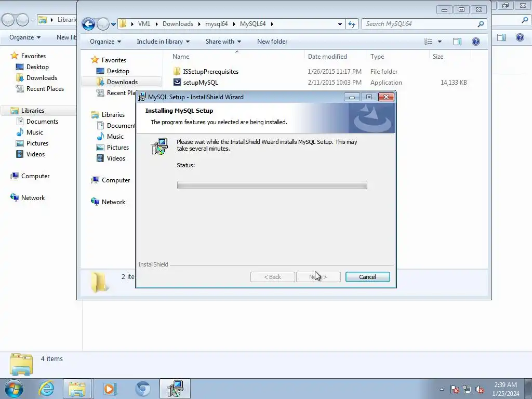This screenshot has width=532, height=399.
Task: Click VM1 in the address path
Action: point(144,24)
